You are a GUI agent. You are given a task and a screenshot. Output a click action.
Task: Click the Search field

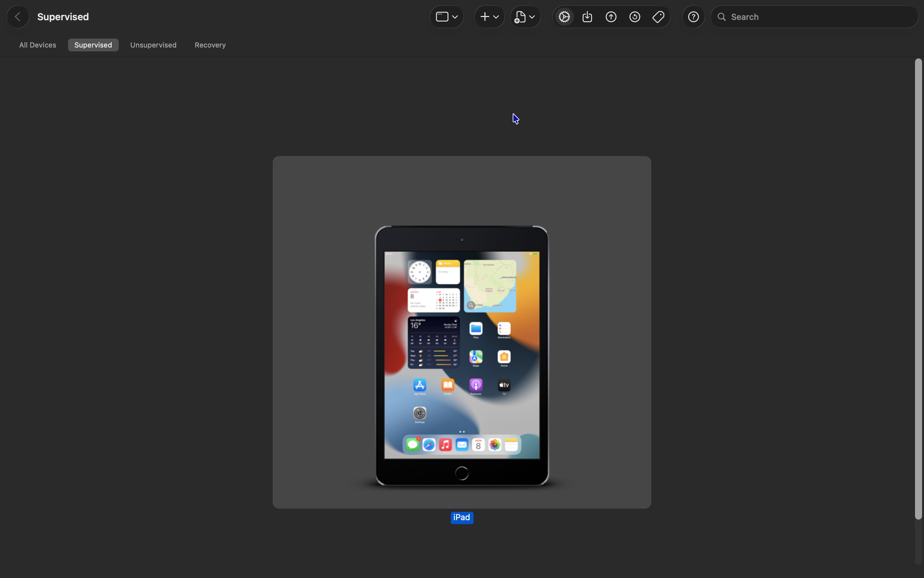tap(814, 17)
